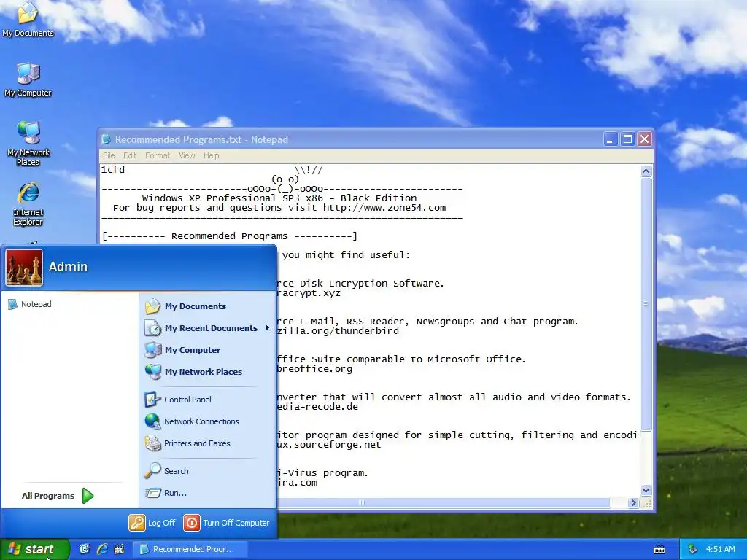Open Network Connections in the Start menu
Screen dimensions: 747x560
pyautogui.click(x=192, y=421)
